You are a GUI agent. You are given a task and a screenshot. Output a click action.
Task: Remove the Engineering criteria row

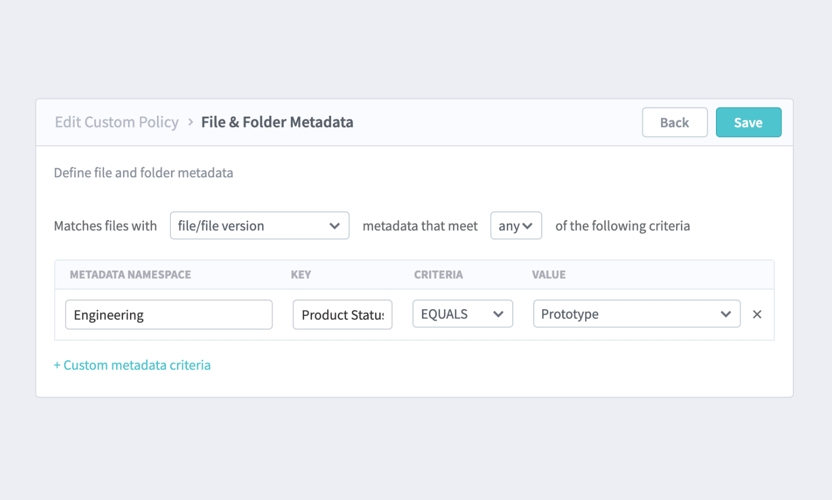[x=757, y=314]
